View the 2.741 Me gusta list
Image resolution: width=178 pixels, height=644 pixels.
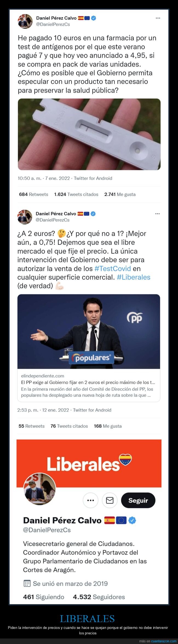[120, 194]
